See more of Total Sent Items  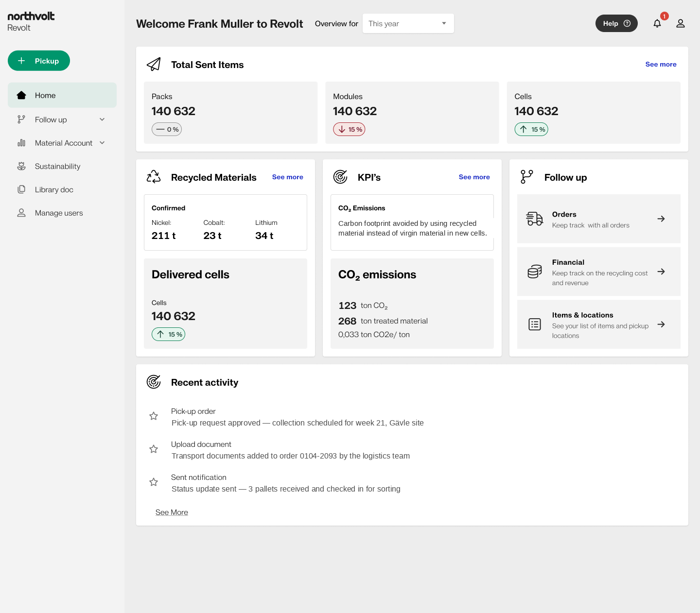pyautogui.click(x=661, y=64)
